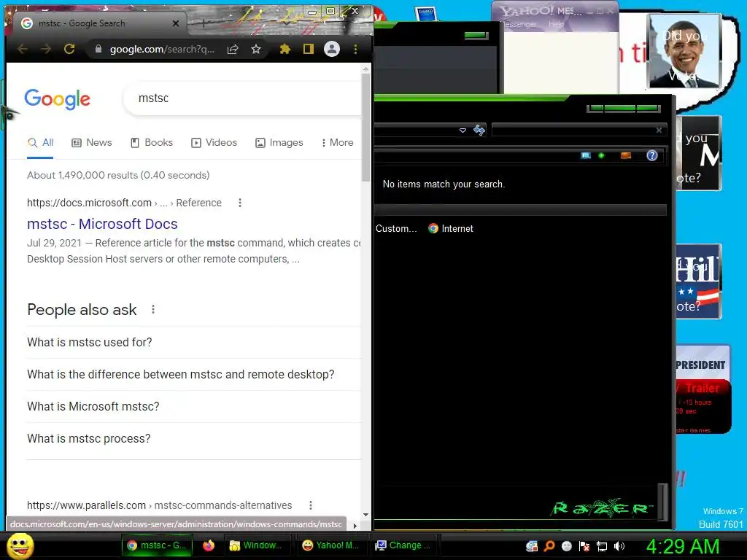Click the Google logo
This screenshot has height=560, width=747.
(57, 99)
